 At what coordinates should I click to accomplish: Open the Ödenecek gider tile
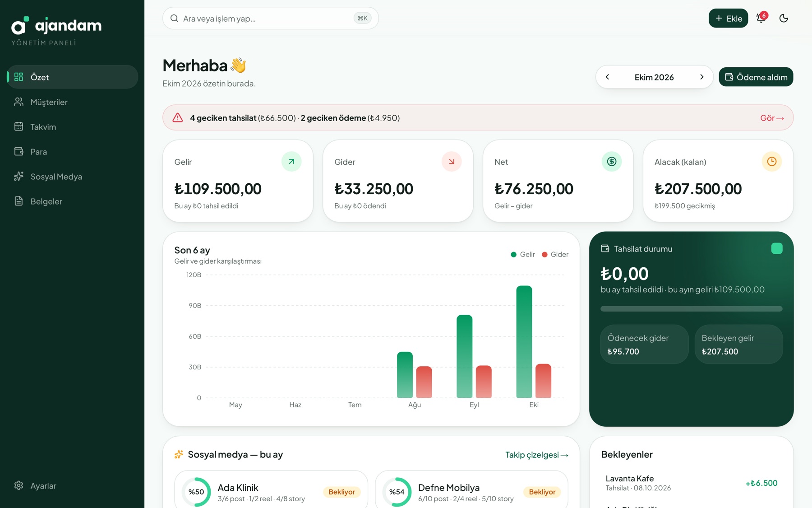[x=644, y=344]
